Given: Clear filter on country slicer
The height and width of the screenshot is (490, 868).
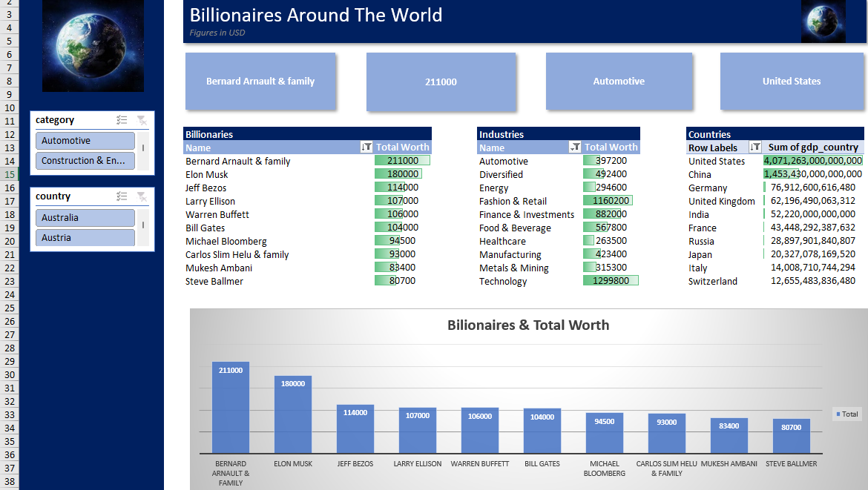Looking at the screenshot, I should [142, 196].
